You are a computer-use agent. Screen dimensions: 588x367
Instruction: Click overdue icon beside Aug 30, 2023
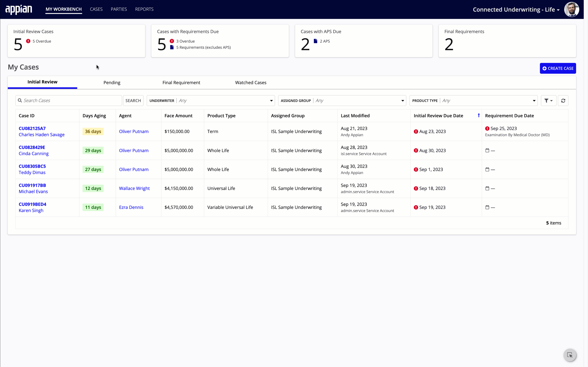coord(416,151)
